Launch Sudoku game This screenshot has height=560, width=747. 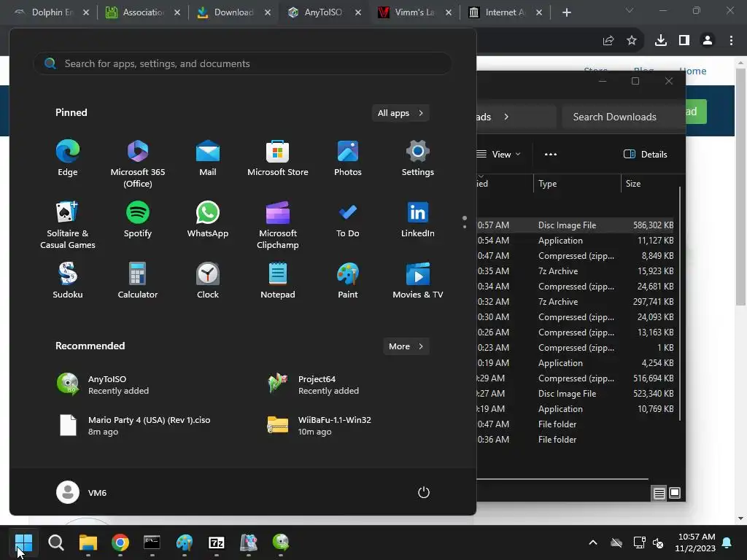(68, 281)
